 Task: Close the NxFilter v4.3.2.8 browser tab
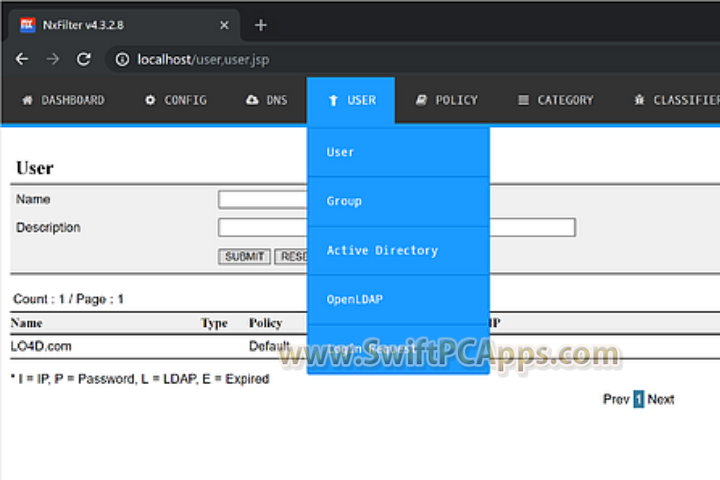point(224,25)
